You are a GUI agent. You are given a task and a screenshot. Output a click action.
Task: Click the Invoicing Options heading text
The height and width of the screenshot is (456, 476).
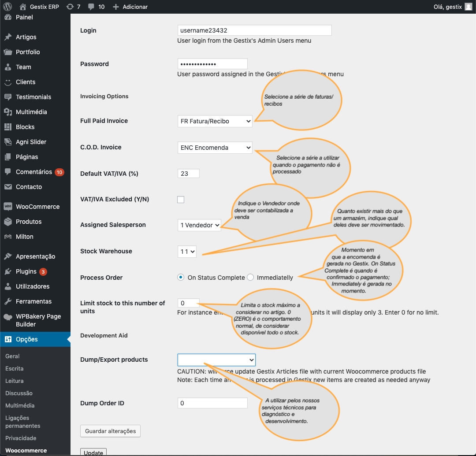tap(104, 96)
